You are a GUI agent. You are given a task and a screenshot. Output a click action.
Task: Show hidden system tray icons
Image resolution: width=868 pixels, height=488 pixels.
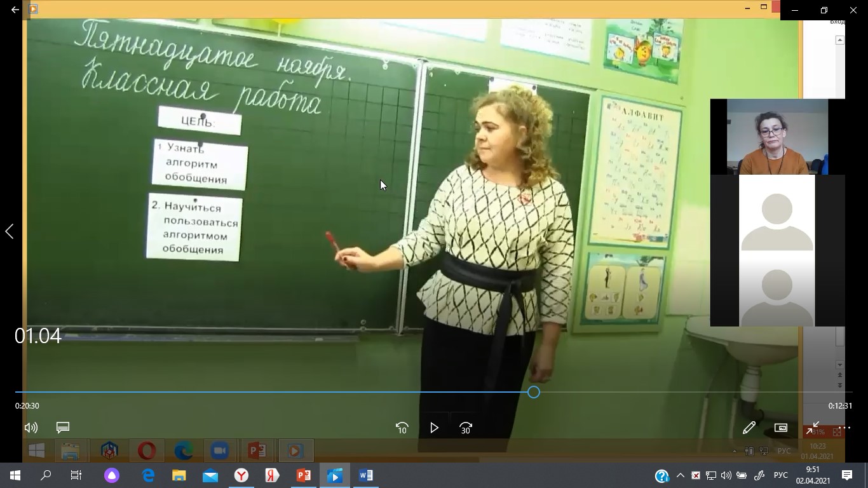click(x=681, y=475)
